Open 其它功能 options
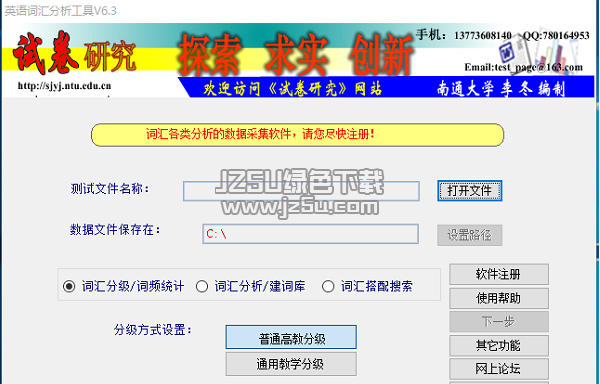 pos(499,345)
